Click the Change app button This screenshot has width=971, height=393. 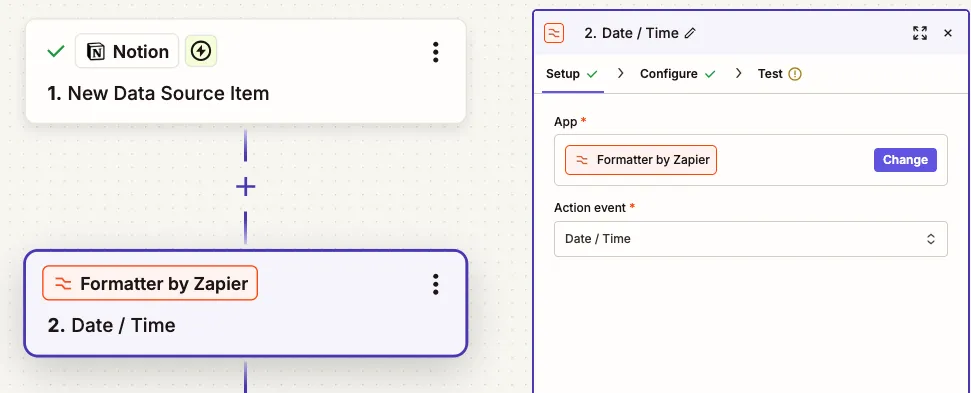[905, 160]
